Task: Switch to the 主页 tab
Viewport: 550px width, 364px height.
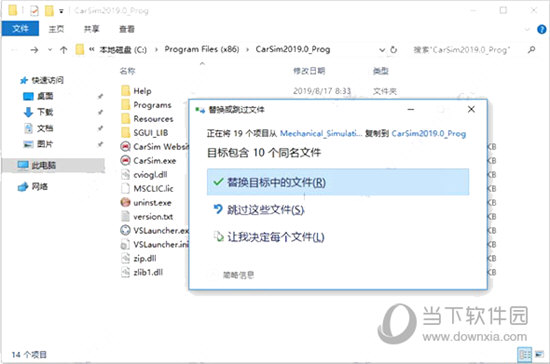Action: point(56,29)
